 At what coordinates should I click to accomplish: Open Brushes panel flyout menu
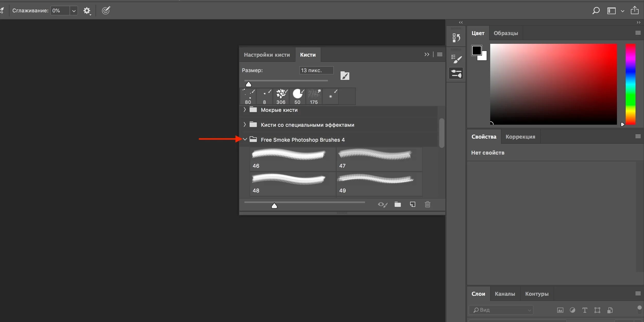(440, 54)
